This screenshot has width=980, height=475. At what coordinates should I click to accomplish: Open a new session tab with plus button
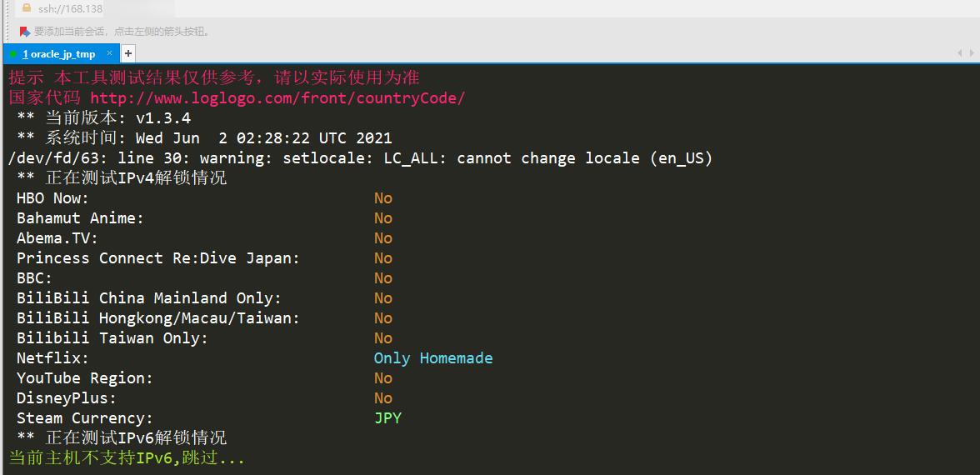pos(128,53)
